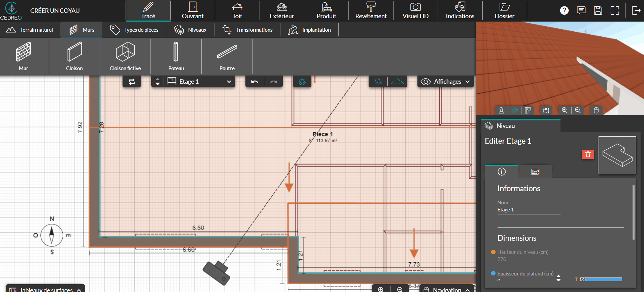This screenshot has width=644, height=292.
Task: Delete level with red trash icon
Action: click(588, 154)
